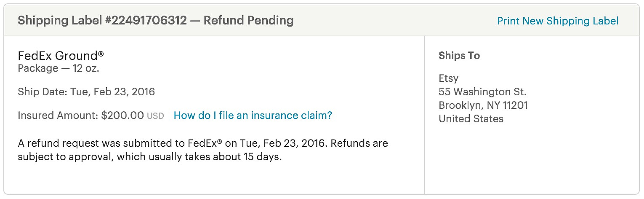Click the Ships To heading
The height and width of the screenshot is (199, 644).
(x=459, y=55)
